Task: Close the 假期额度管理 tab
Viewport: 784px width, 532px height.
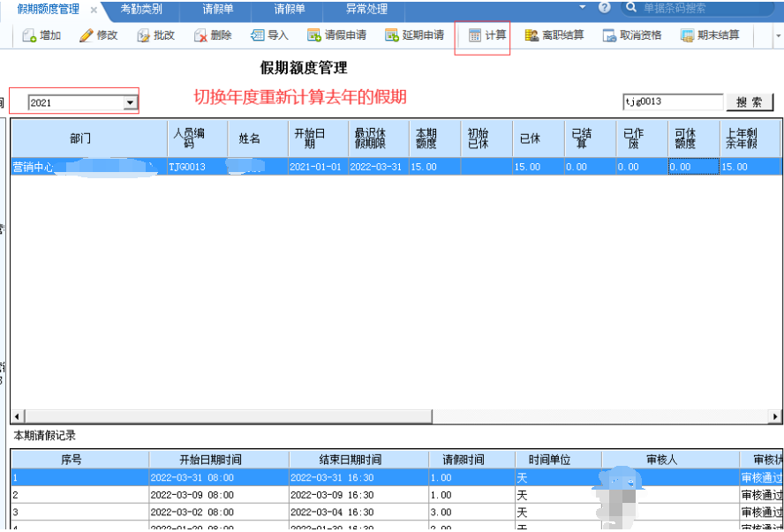Action: pos(94,10)
